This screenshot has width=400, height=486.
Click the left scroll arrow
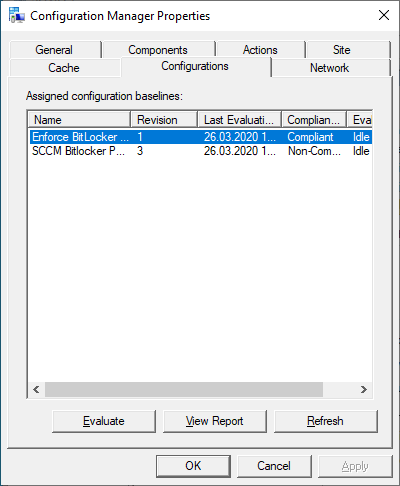36,389
